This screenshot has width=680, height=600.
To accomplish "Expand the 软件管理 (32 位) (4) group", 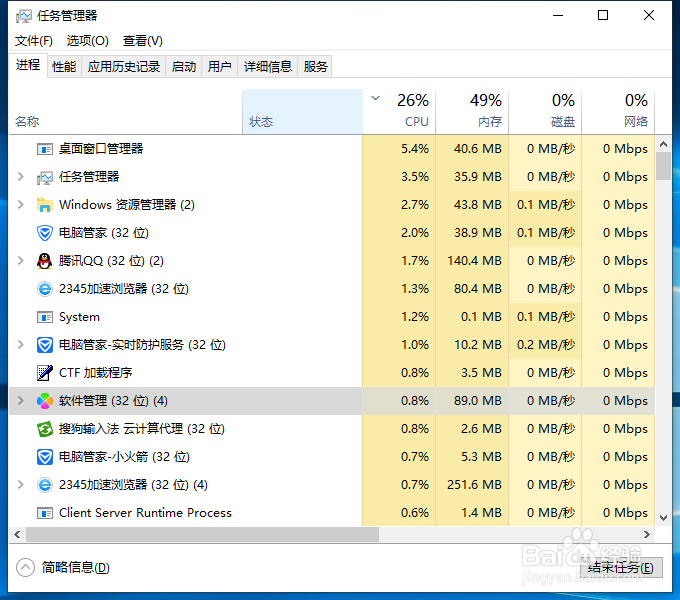I will (x=20, y=401).
